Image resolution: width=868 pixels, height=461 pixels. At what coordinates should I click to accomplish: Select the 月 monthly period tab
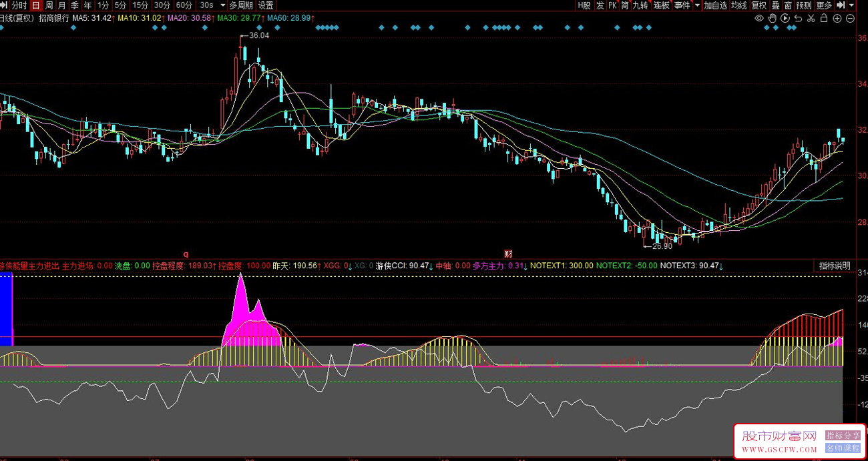click(62, 5)
